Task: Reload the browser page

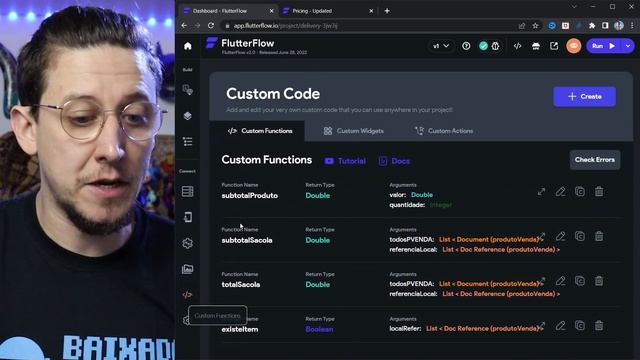Action: tap(211, 26)
